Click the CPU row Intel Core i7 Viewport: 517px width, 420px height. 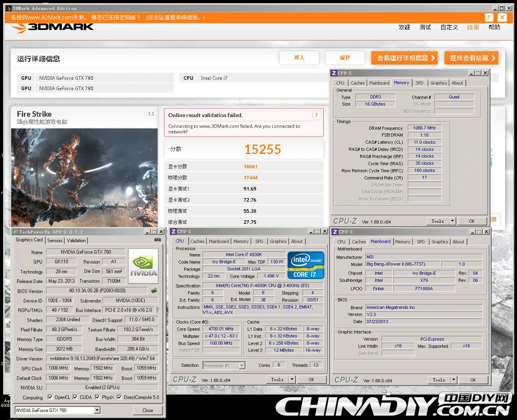[254, 78]
